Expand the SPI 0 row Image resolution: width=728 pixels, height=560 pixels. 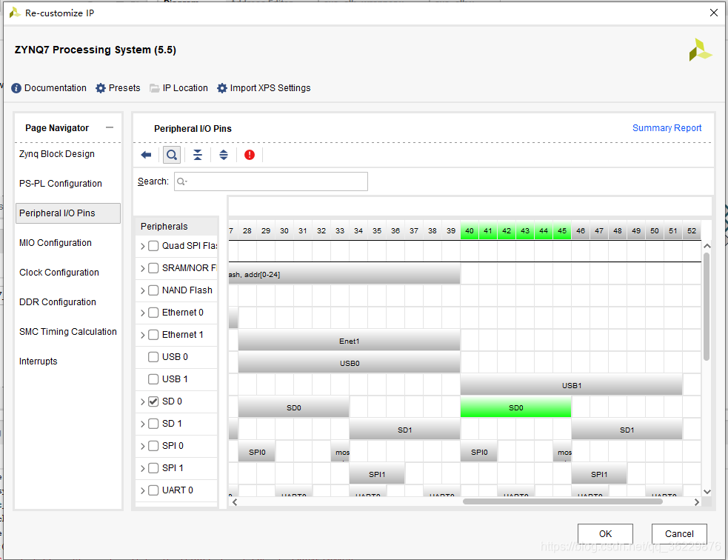142,447
